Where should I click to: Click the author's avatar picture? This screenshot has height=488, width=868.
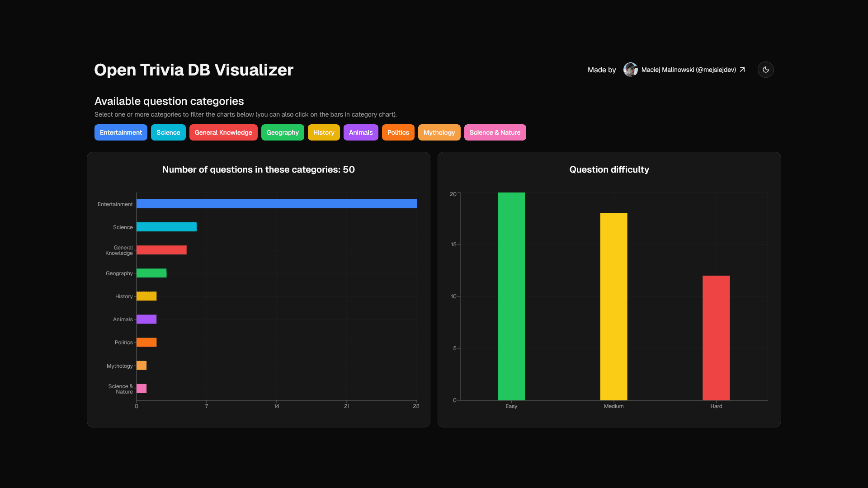[630, 70]
